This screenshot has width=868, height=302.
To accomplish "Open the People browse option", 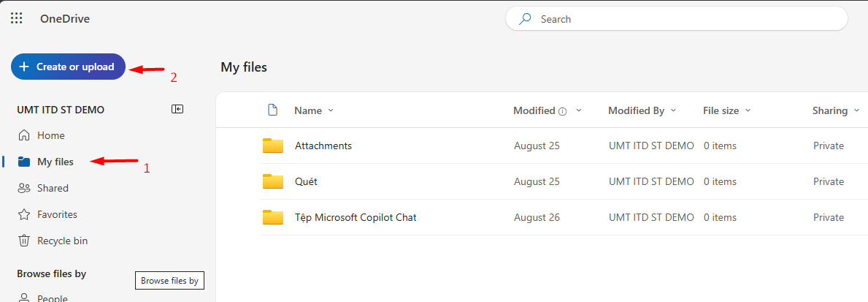I will click(51, 298).
